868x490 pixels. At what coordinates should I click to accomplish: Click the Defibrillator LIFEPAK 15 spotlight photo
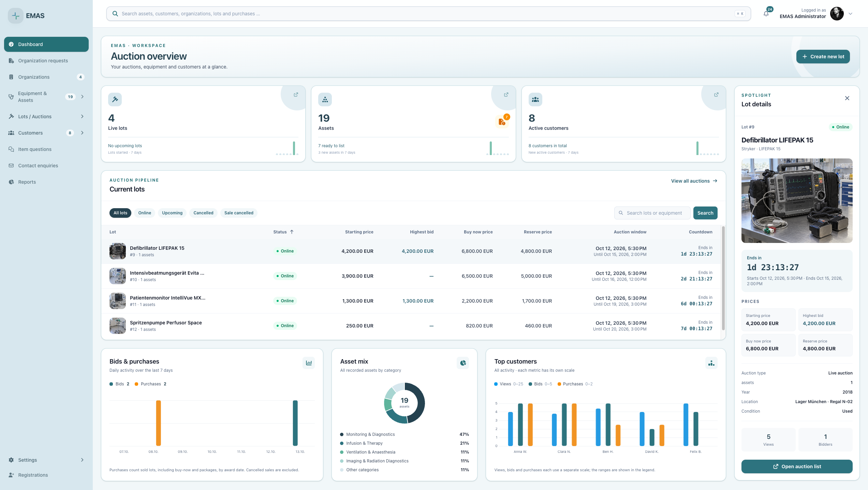[797, 200]
